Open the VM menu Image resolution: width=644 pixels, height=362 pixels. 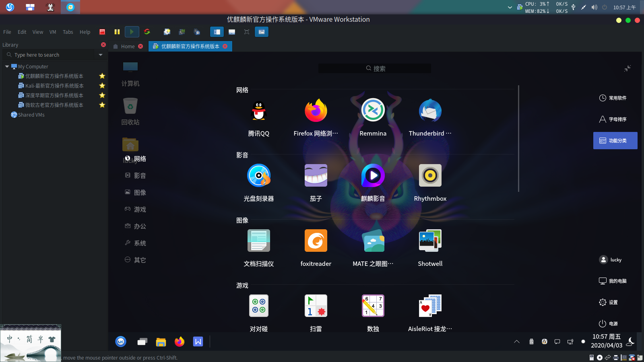(x=53, y=32)
